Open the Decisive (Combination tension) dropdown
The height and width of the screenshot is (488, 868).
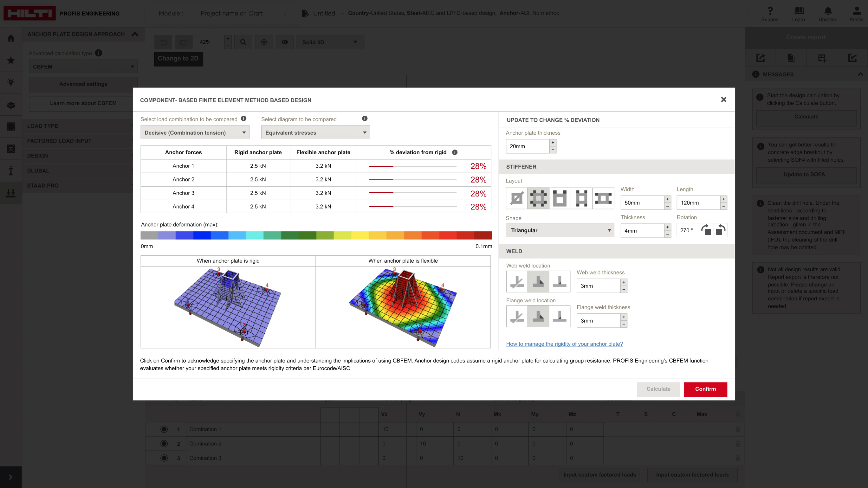point(195,133)
